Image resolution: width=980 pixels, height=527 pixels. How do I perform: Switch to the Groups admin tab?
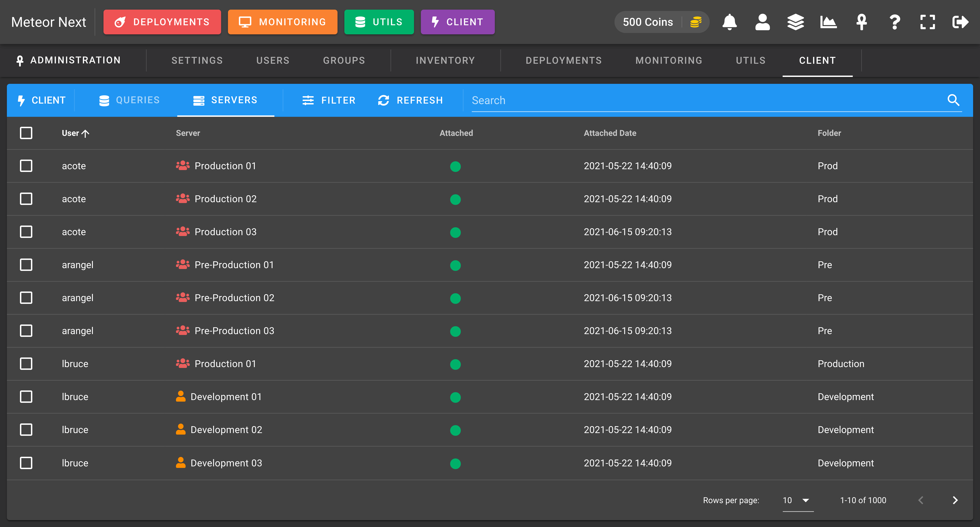click(x=344, y=60)
